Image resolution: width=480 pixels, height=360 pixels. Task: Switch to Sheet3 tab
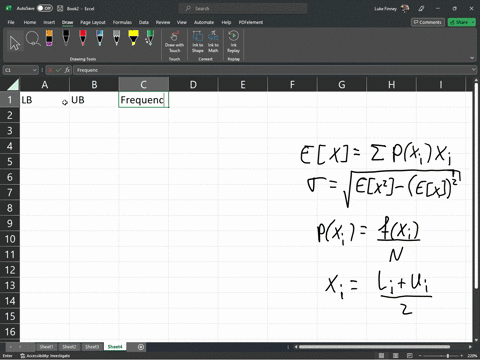[92, 347]
